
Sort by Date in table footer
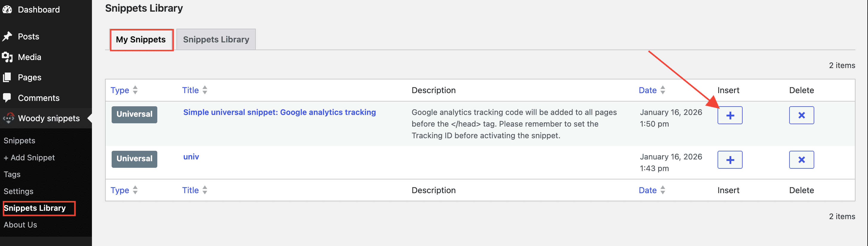[x=647, y=190]
